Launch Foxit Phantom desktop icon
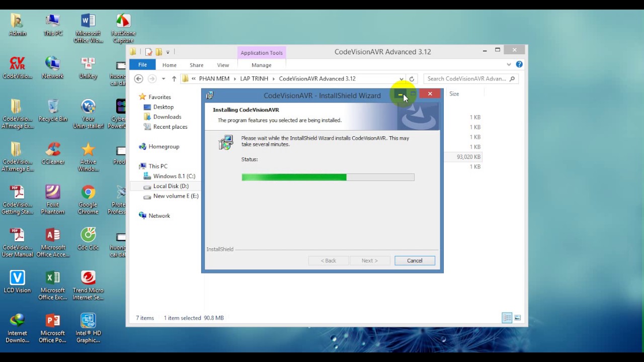 53,200
